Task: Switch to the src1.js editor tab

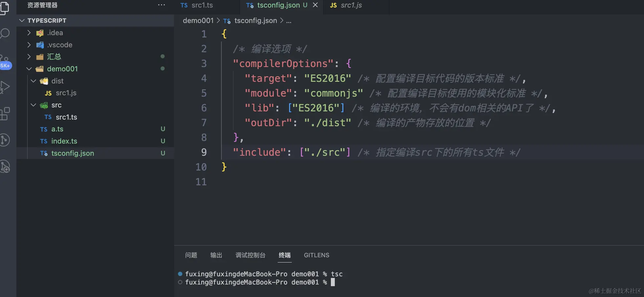Action: 356,5
